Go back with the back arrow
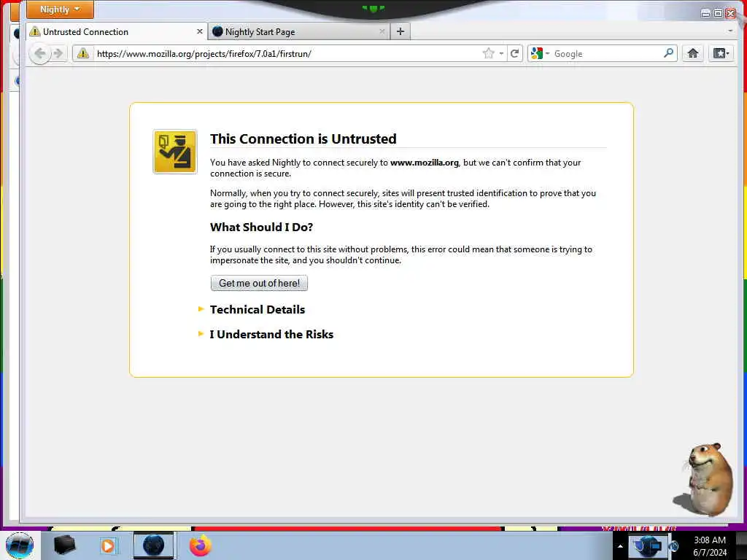The image size is (747, 560). click(x=39, y=53)
